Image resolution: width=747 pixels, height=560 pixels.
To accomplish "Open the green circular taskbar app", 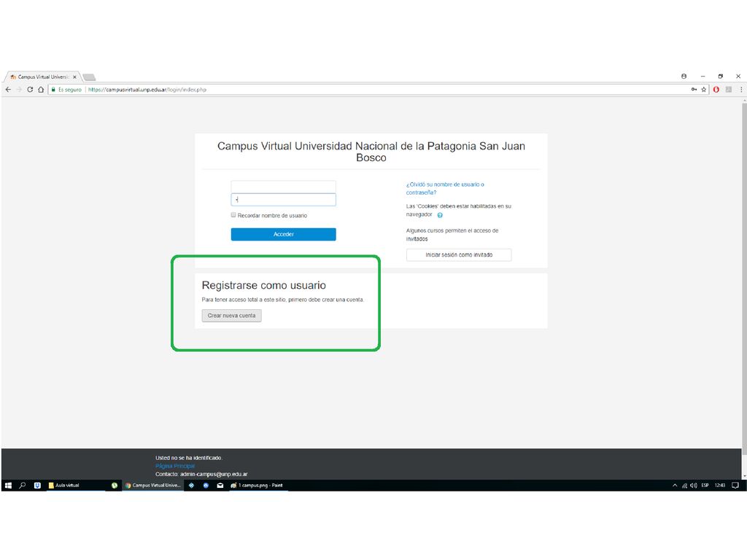I will coord(115,485).
